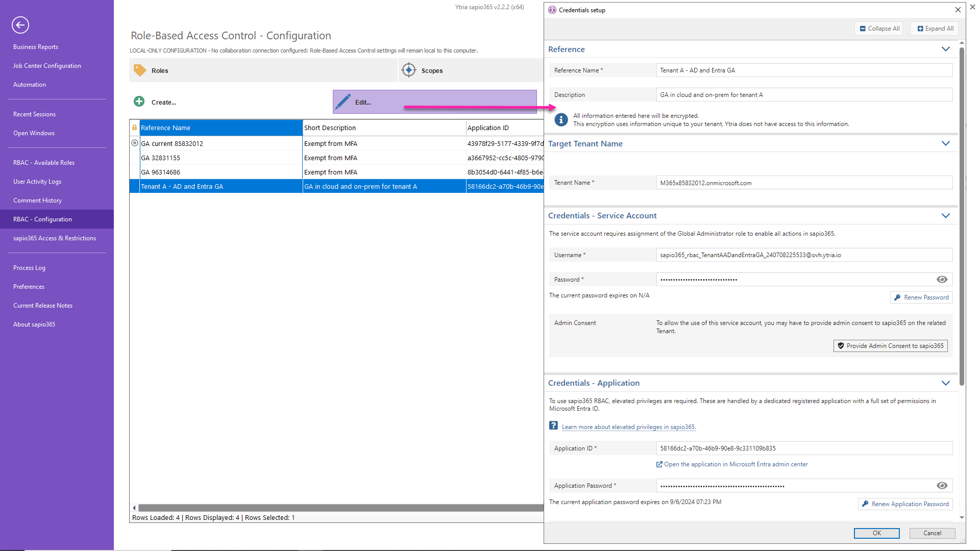Collapse the Credentials - Service Account section
This screenshot has height=551, width=980.
[945, 216]
